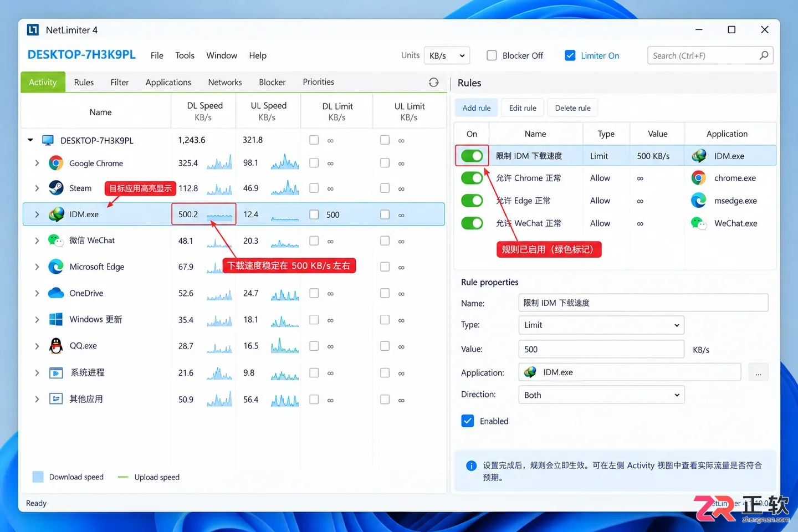Switch to the Blocker tab
Viewport: 798px width, 532px height.
[272, 82]
